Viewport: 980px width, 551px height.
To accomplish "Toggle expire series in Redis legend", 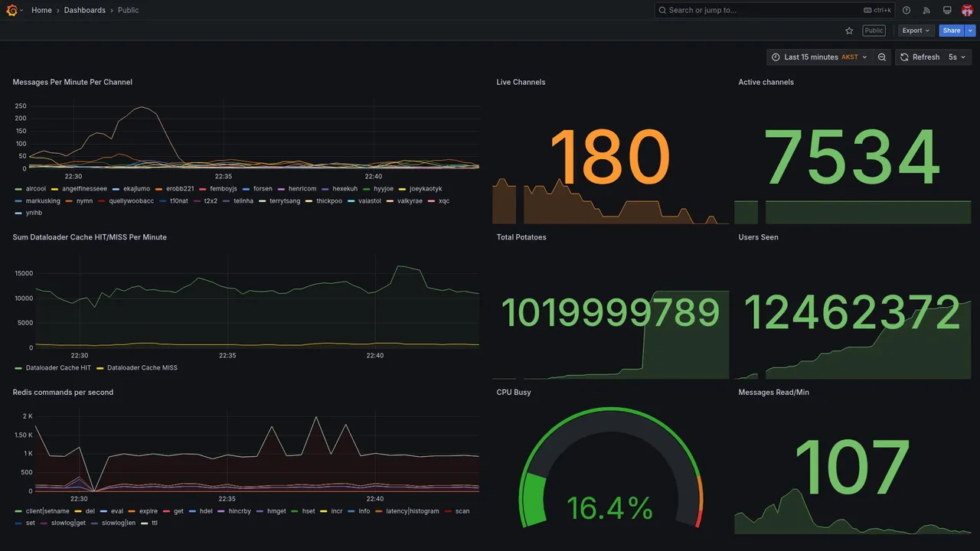I will [x=149, y=510].
